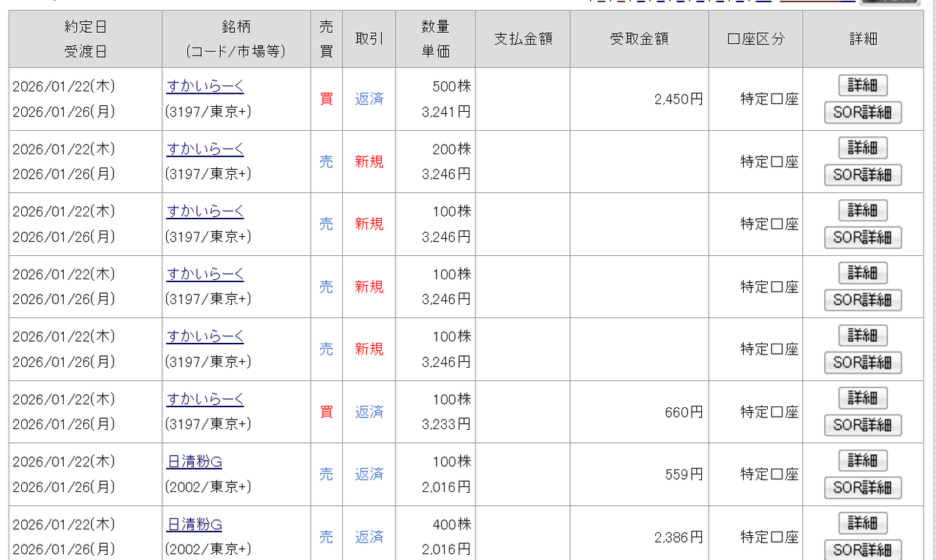View 詳細 for the 200株 新規 sell order

(862, 148)
